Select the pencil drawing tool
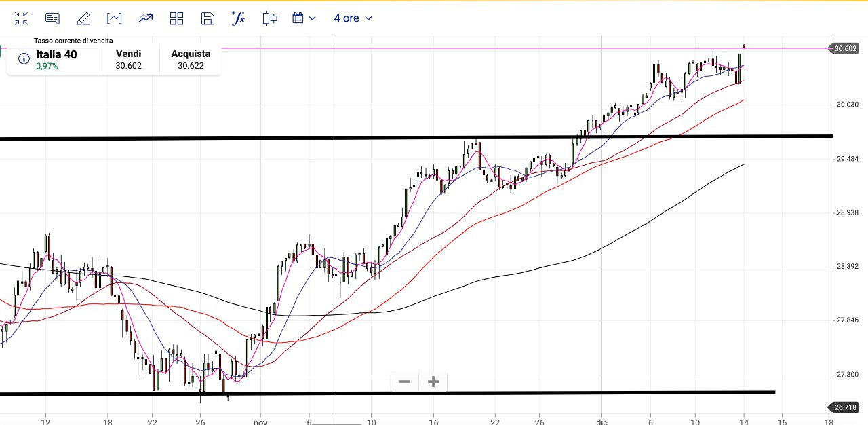This screenshot has width=868, height=425. (83, 18)
